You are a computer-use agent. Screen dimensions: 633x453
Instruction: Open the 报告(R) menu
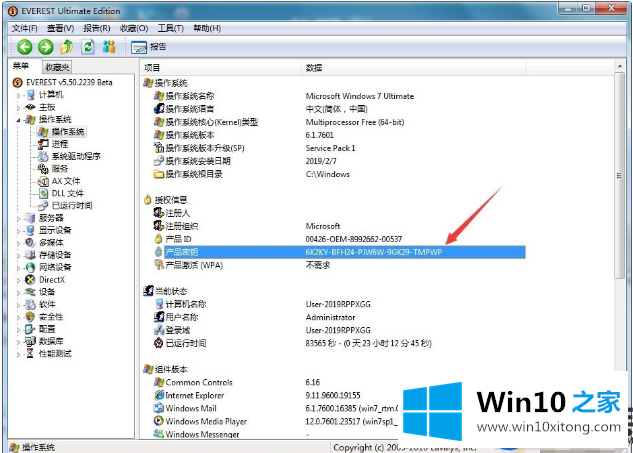coord(96,28)
